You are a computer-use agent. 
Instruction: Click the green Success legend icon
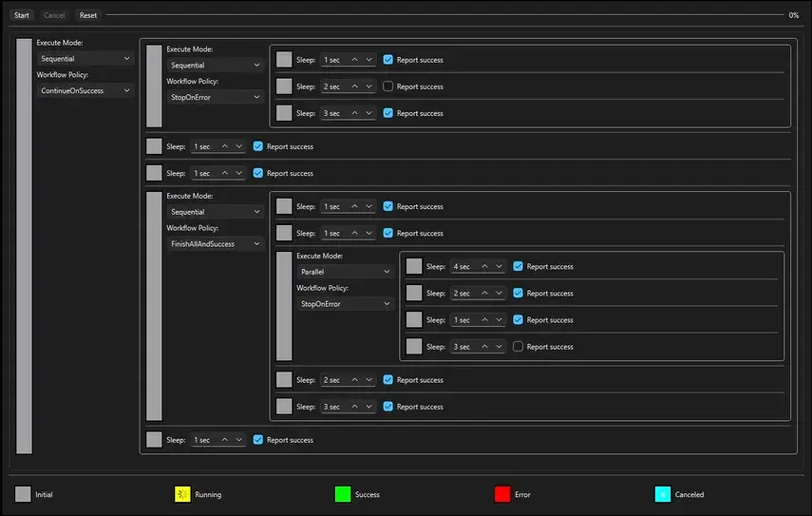pos(343,494)
